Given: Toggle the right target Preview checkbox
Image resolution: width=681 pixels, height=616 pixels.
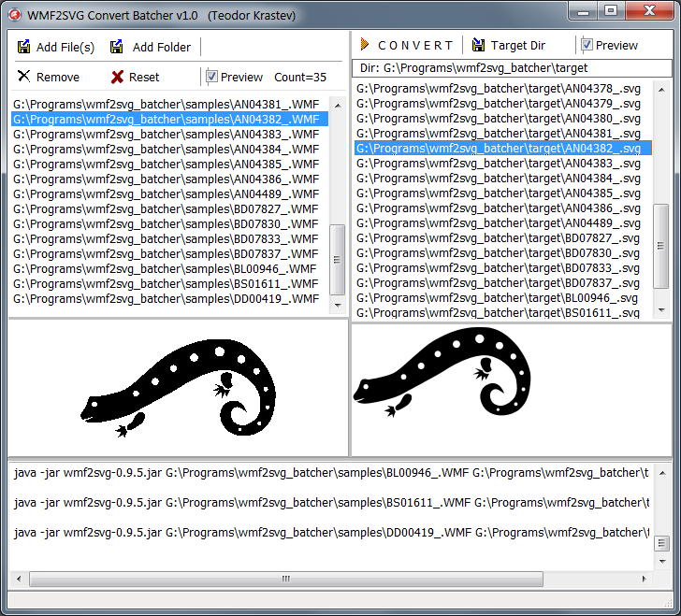Looking at the screenshot, I should (x=587, y=45).
